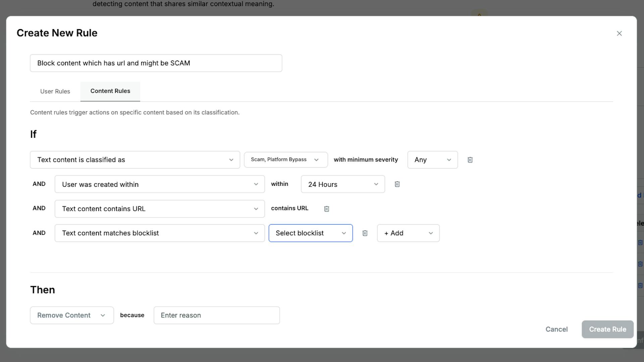
Task: Close the Create New Rule dialog
Action: (619, 34)
